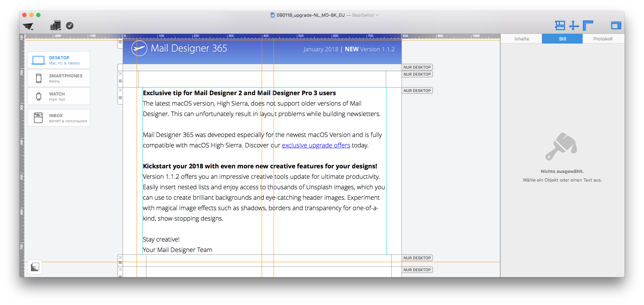Click the bottommost NUR DESKTOP badge
The image size is (644, 305).
tap(417, 270)
